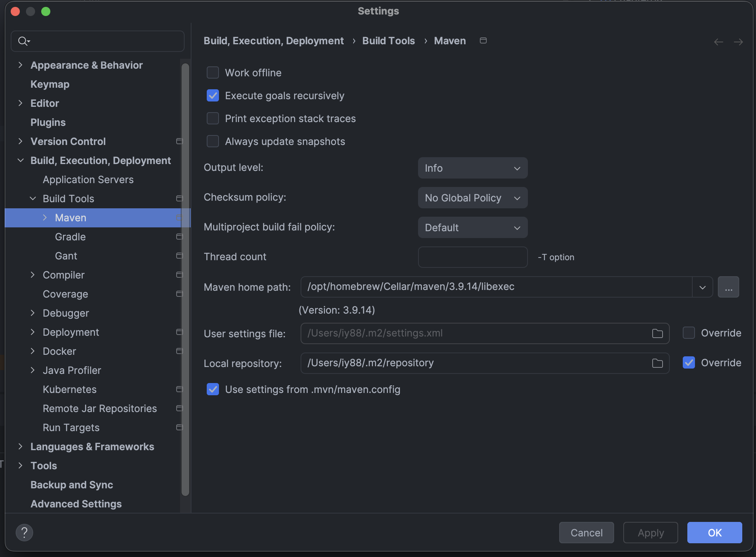Click folder icon beside local repository path
Image resolution: width=756 pixels, height=557 pixels.
[657, 363]
